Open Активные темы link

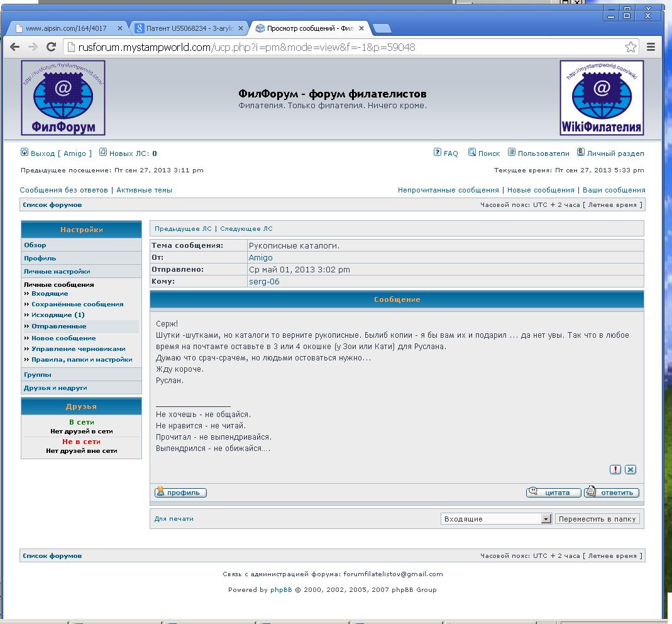click(144, 190)
